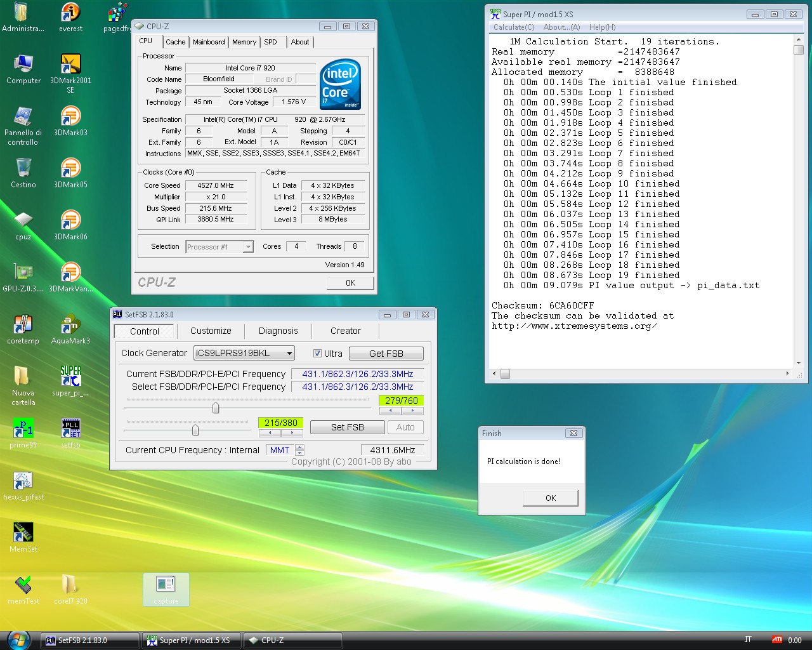Launch super_pi desktop shortcut
812x650 pixels.
click(70, 381)
